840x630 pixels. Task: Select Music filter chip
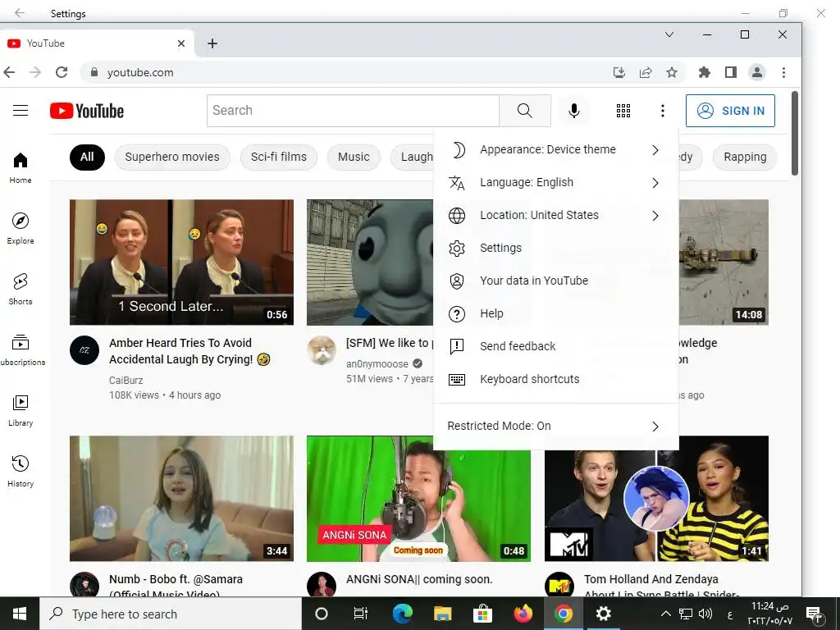pos(354,157)
